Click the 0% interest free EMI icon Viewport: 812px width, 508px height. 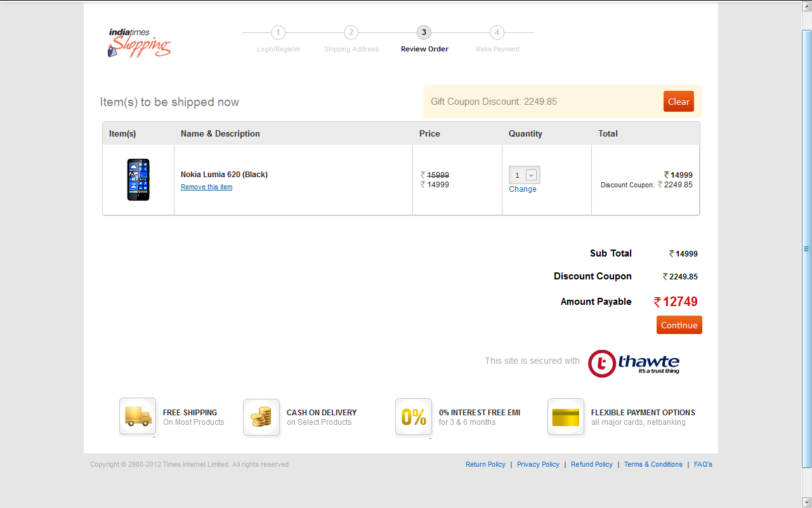[414, 417]
